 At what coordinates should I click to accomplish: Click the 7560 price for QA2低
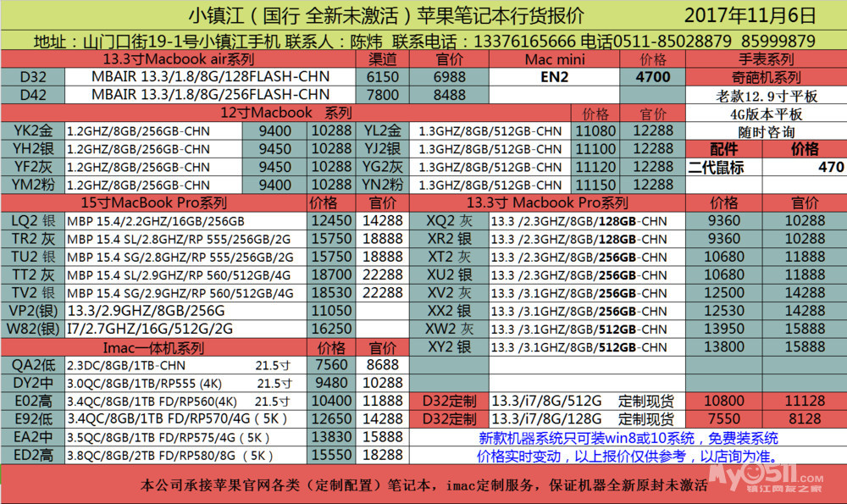pos(331,365)
